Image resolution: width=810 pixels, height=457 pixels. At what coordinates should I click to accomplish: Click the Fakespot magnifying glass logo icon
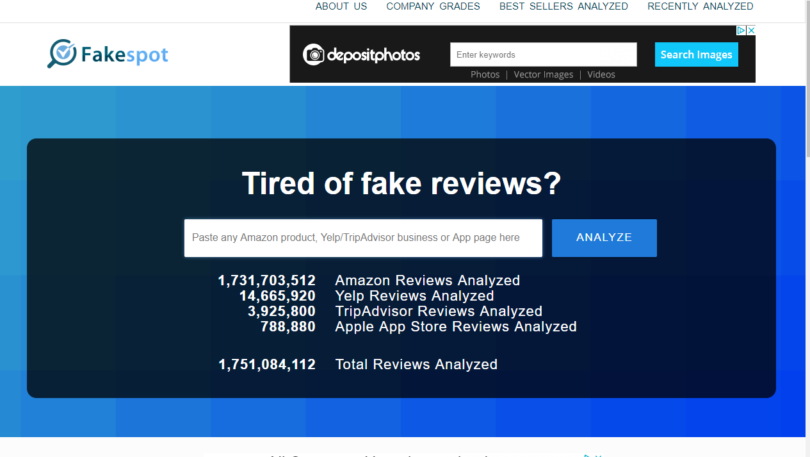coord(62,53)
